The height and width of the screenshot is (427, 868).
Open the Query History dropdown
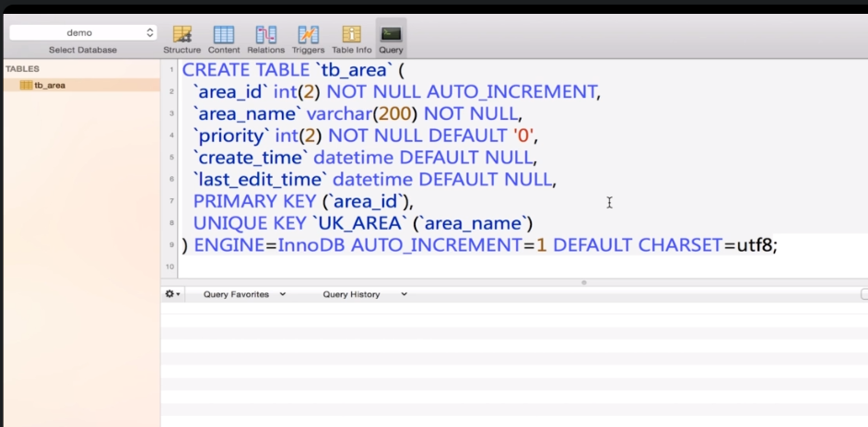[x=365, y=294]
